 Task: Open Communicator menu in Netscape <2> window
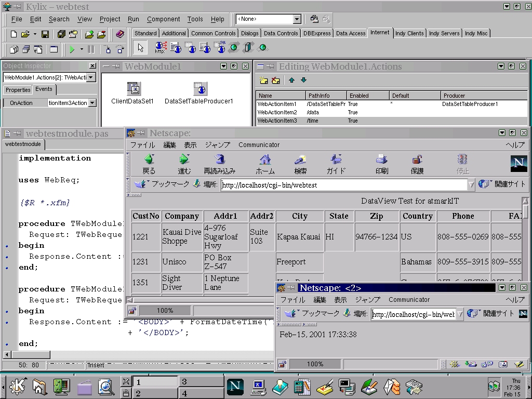pyautogui.click(x=409, y=300)
